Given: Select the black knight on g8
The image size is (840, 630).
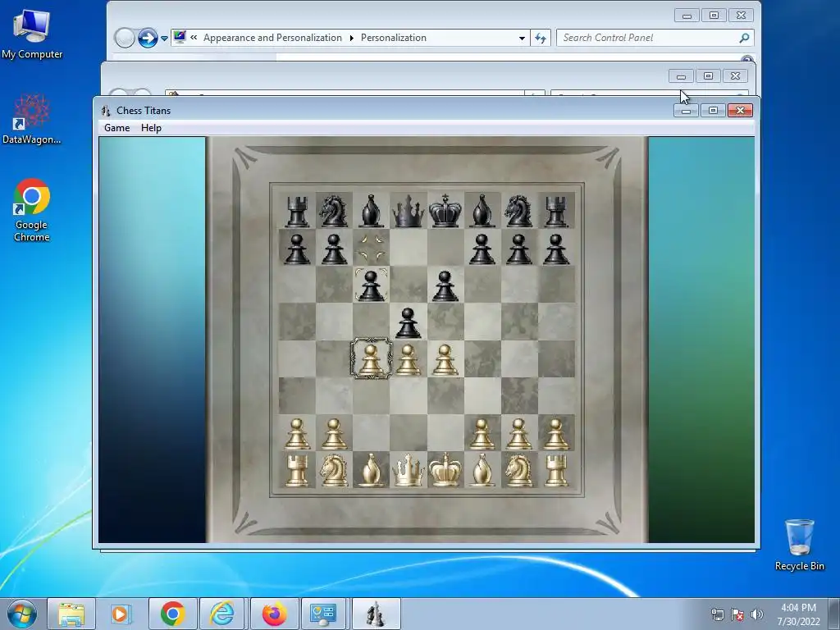Looking at the screenshot, I should coord(518,211).
